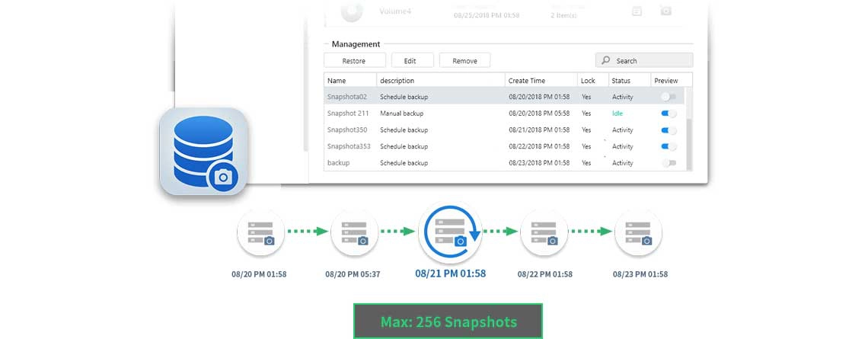Click create time 08/21/2018 PM 01:58
The height and width of the screenshot is (339, 868).
point(539,130)
